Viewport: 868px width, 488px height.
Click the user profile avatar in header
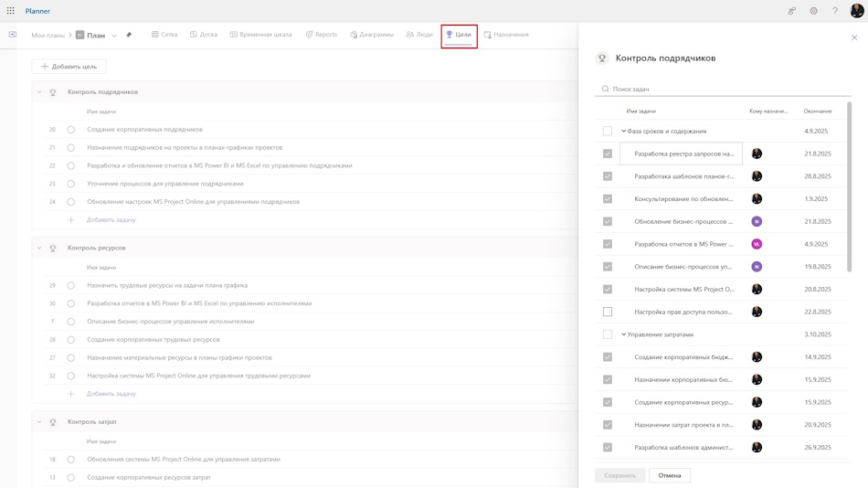[x=856, y=11]
